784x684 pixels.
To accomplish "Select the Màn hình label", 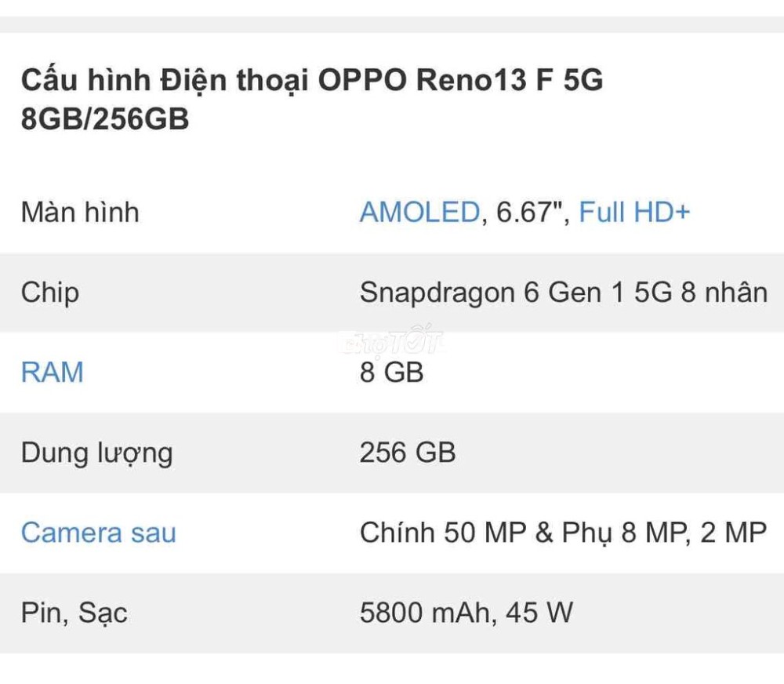I will pyautogui.click(x=80, y=212).
